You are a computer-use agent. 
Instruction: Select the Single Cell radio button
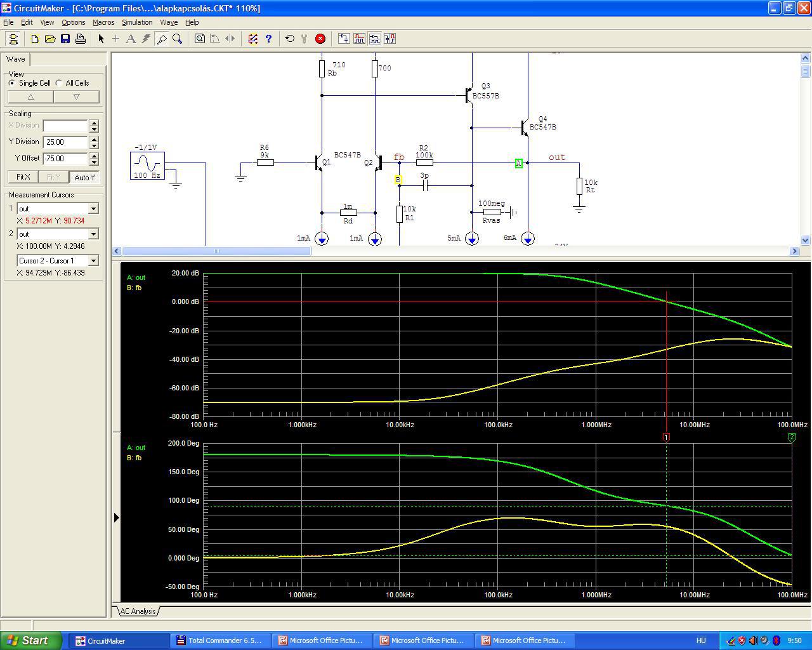[x=12, y=83]
